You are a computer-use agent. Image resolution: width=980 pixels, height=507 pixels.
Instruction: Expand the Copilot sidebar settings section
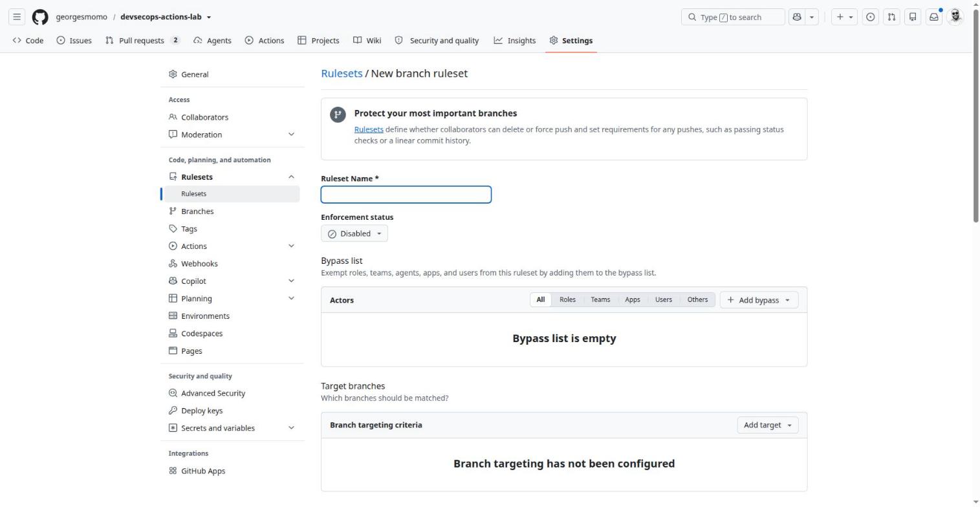click(232, 281)
